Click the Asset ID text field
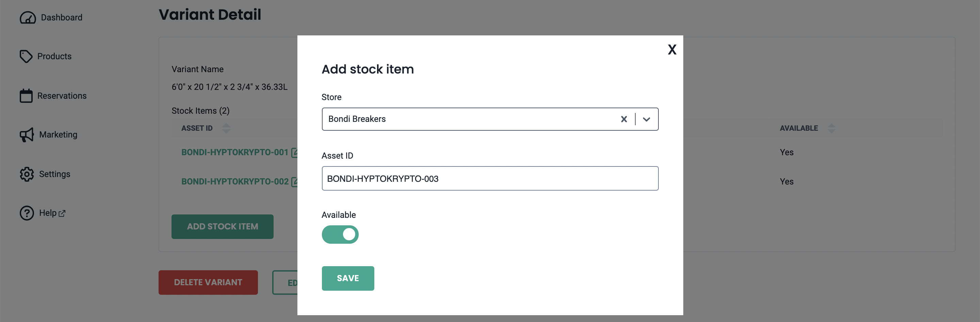This screenshot has height=322, width=980. pyautogui.click(x=490, y=178)
